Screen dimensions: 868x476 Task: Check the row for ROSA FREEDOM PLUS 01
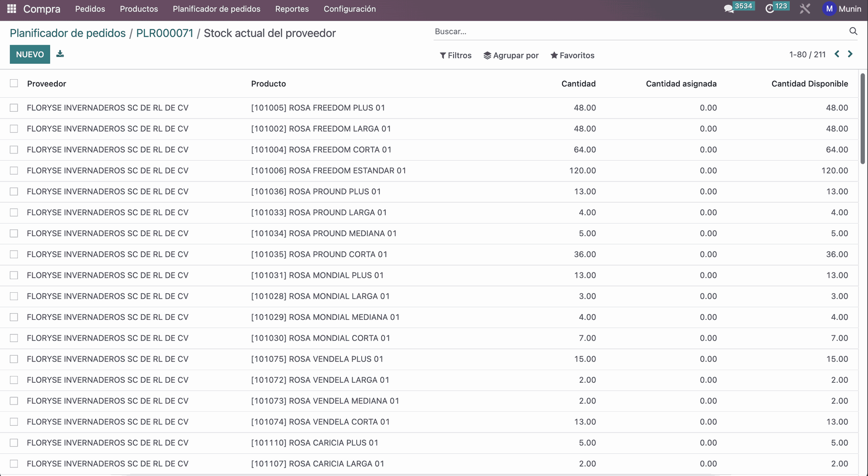point(14,108)
